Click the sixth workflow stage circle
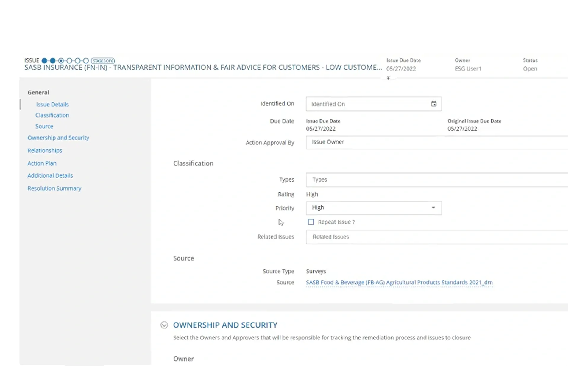This screenshot has height=391, width=588. (86, 60)
